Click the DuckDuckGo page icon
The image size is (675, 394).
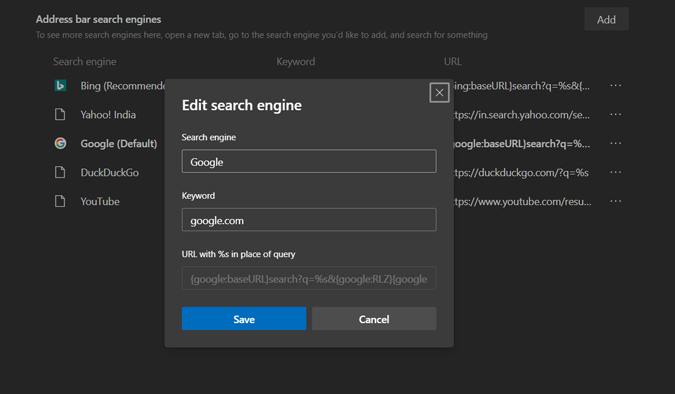(x=60, y=172)
